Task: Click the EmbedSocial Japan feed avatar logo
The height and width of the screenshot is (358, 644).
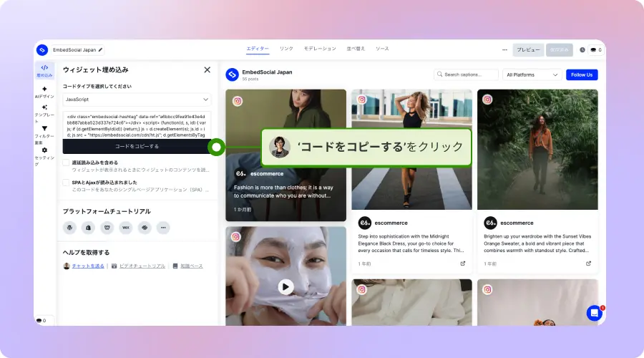Action: click(x=232, y=74)
